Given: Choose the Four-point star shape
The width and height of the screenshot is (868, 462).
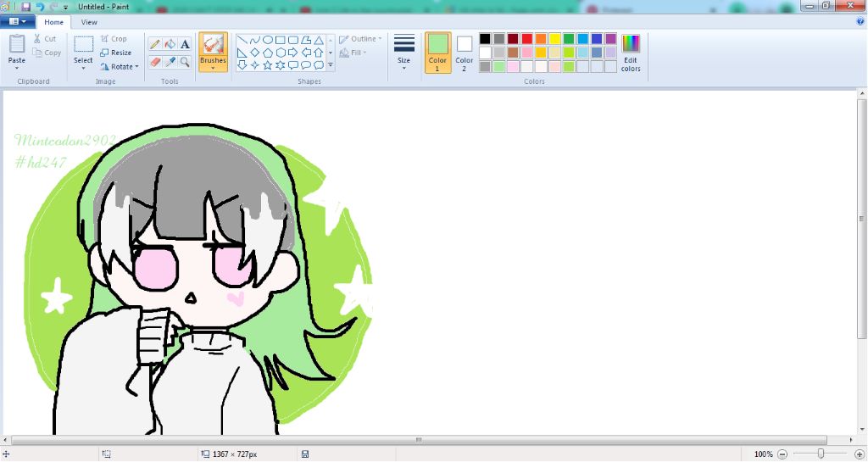Looking at the screenshot, I should pyautogui.click(x=254, y=64).
